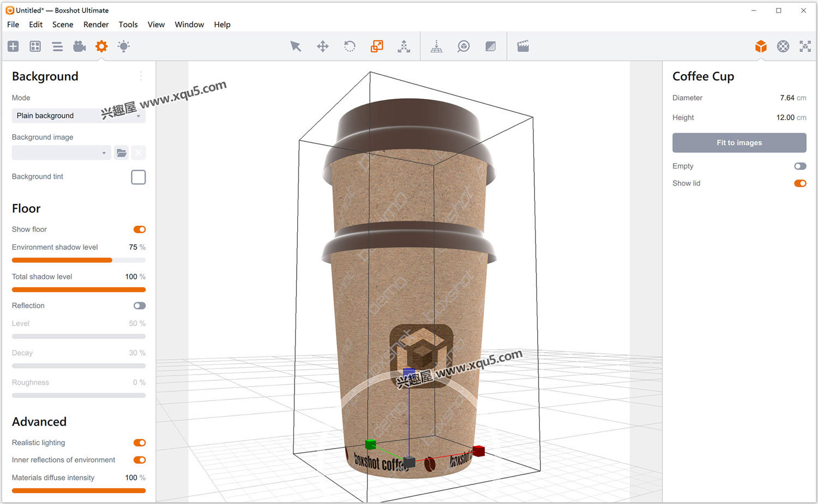Open the Plain background mode dropdown
This screenshot has width=818, height=504.
(x=79, y=116)
